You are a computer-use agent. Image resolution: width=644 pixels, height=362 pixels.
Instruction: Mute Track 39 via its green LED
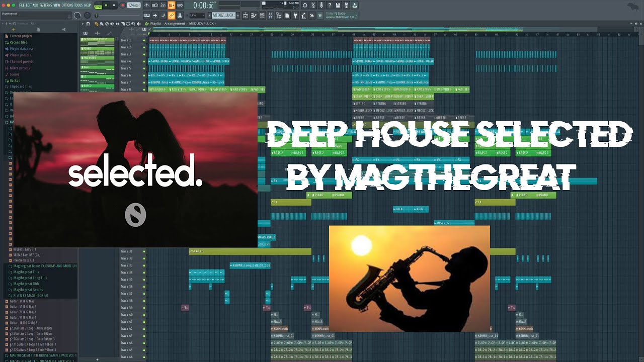[144, 308]
